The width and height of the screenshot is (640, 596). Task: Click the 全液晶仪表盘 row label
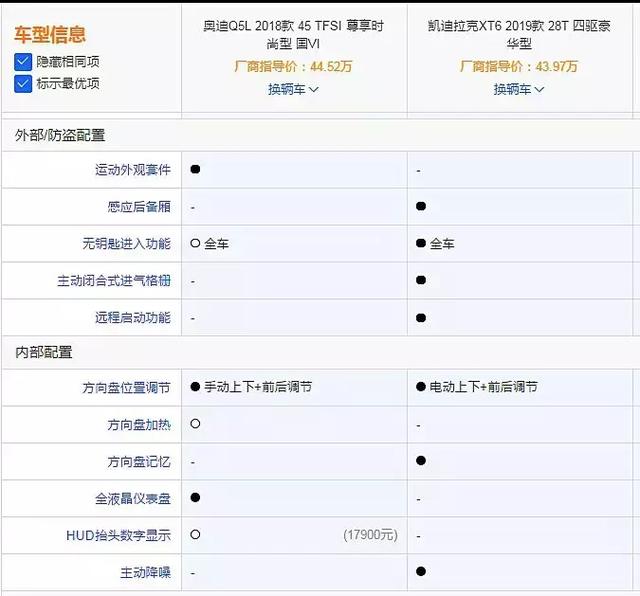[133, 498]
